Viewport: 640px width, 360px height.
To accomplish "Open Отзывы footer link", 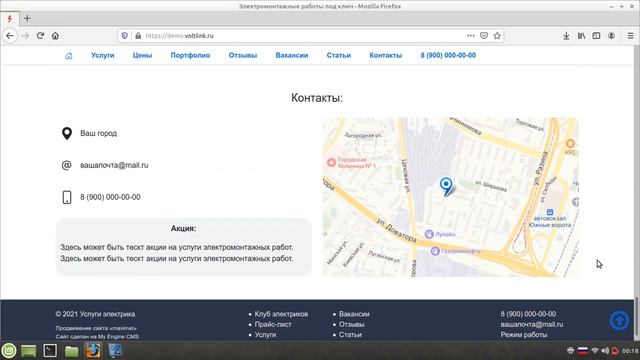I will pos(351,324).
